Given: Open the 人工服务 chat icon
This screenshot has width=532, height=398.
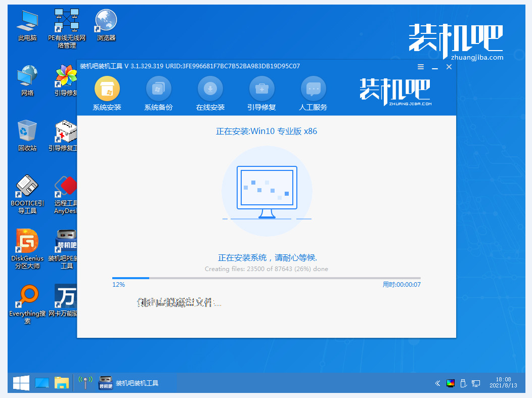Looking at the screenshot, I should pos(313,90).
